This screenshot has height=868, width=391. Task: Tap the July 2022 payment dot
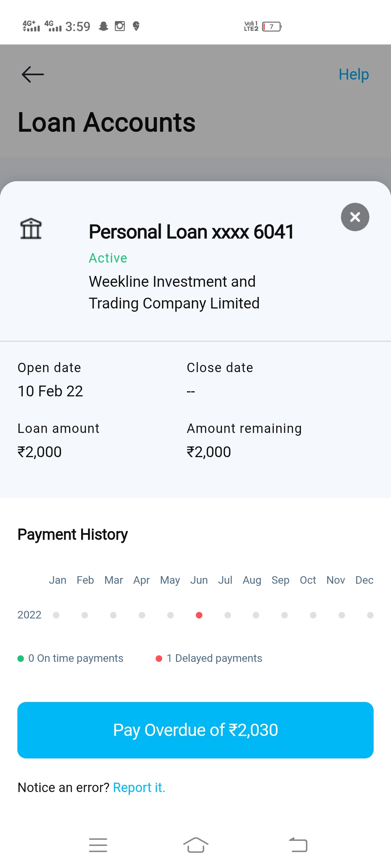click(228, 615)
